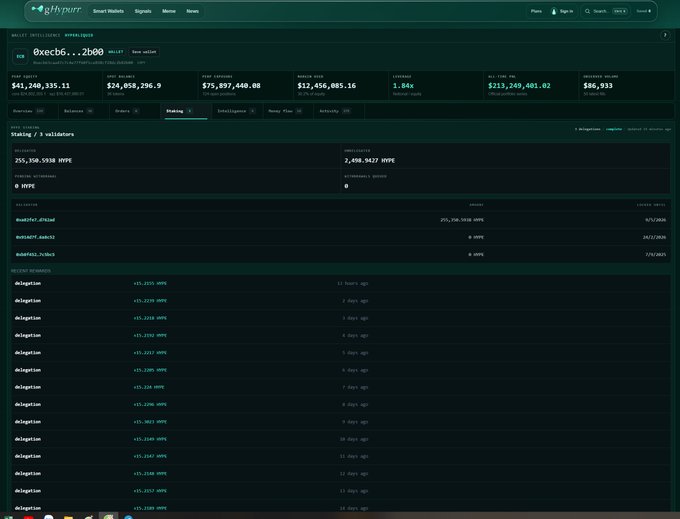This screenshot has width=680, height=519.
Task: Switch to the Overview tab
Action: tap(29, 111)
